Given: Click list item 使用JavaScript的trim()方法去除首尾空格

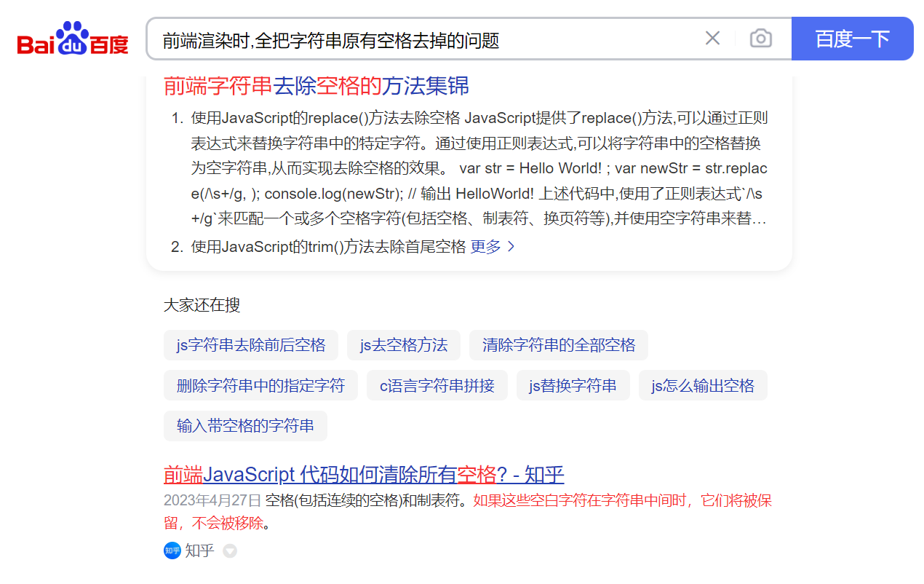Looking at the screenshot, I should coord(328,247).
